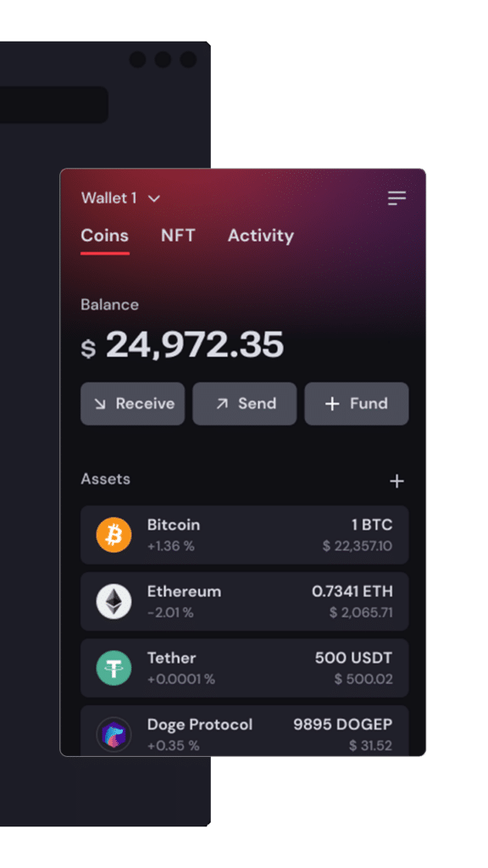Open the Activity tab
Screen dimensions: 488x868
tap(261, 236)
